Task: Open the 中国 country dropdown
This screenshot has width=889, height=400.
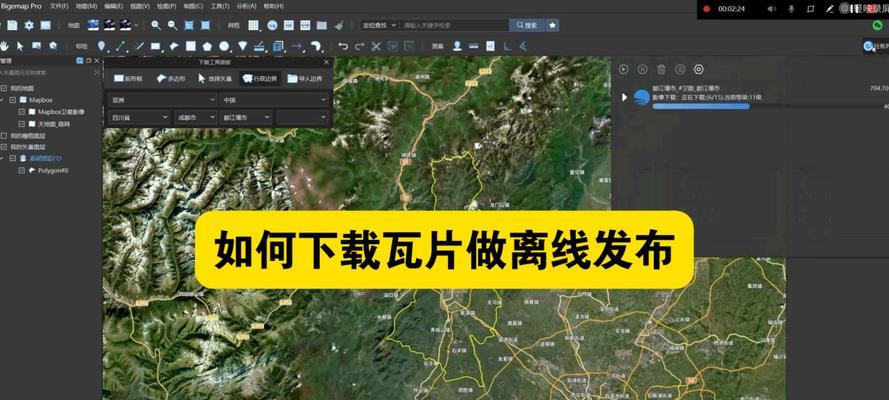Action: tap(274, 100)
